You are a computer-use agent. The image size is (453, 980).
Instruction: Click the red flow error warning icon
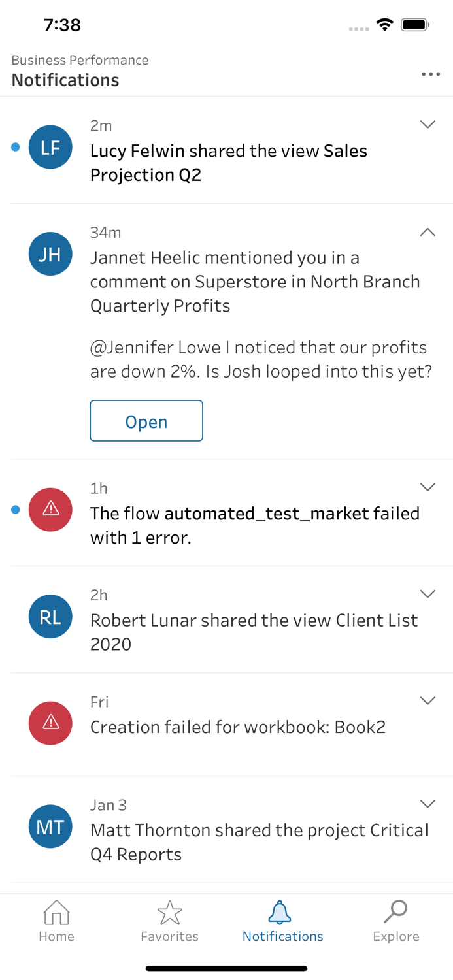50,510
